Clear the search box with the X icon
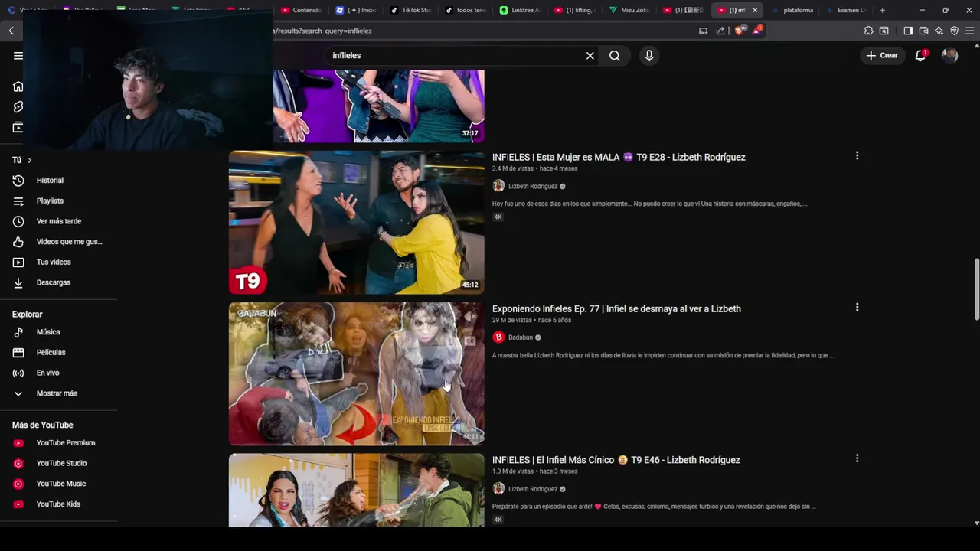 coord(590,55)
